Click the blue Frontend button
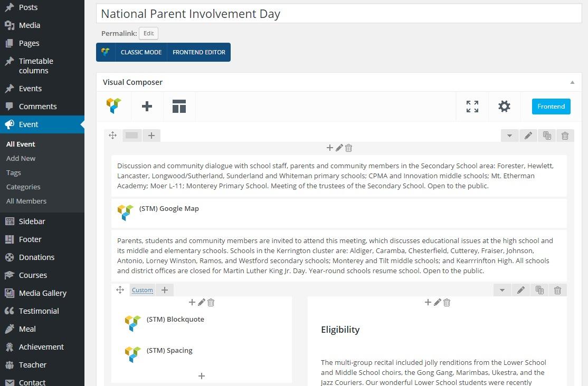This screenshot has height=386, width=588. point(551,107)
